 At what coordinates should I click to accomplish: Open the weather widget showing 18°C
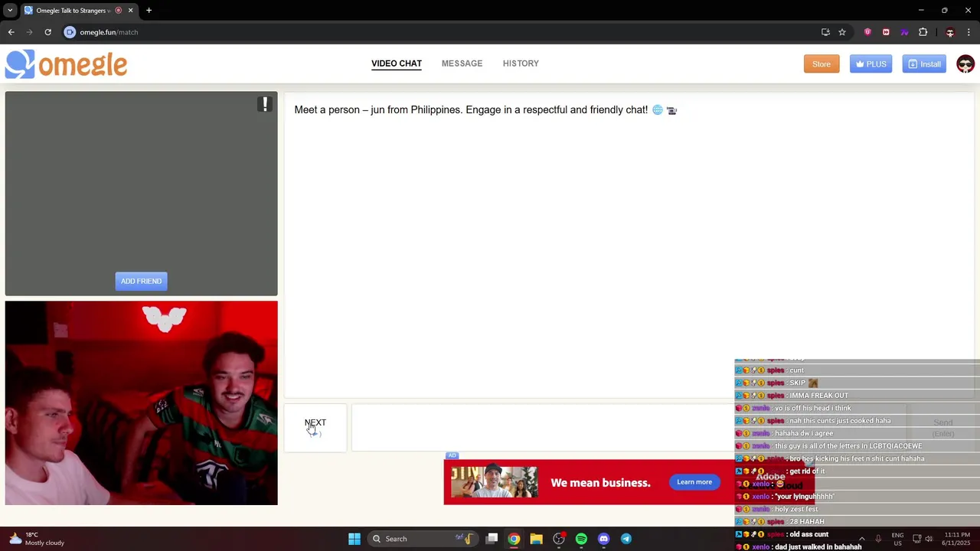(38, 539)
